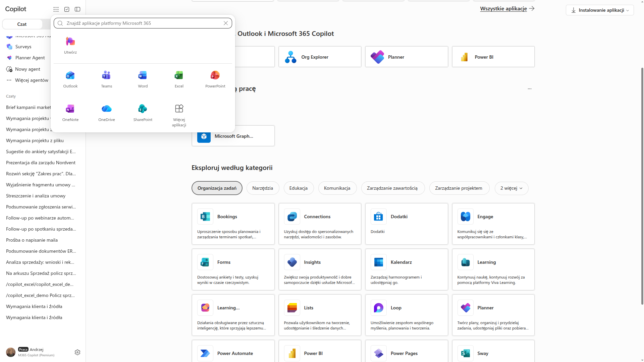Image resolution: width=644 pixels, height=362 pixels.
Task: Open chat Podsumowanie dokumentów ER
Action: pyautogui.click(x=41, y=251)
